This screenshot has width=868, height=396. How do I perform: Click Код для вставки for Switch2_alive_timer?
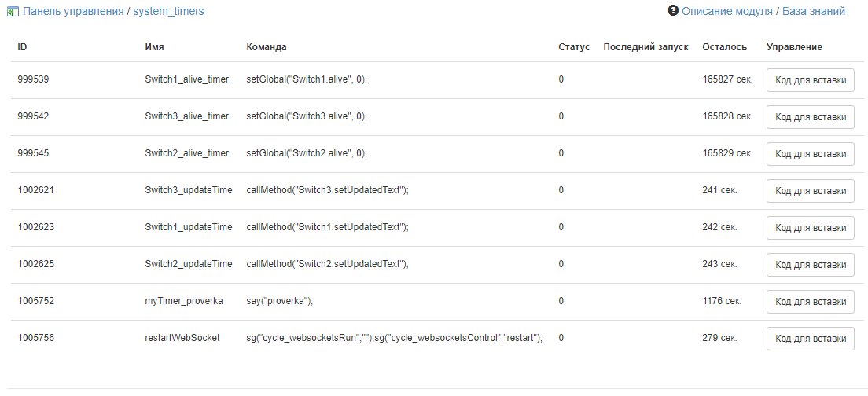[810, 153]
